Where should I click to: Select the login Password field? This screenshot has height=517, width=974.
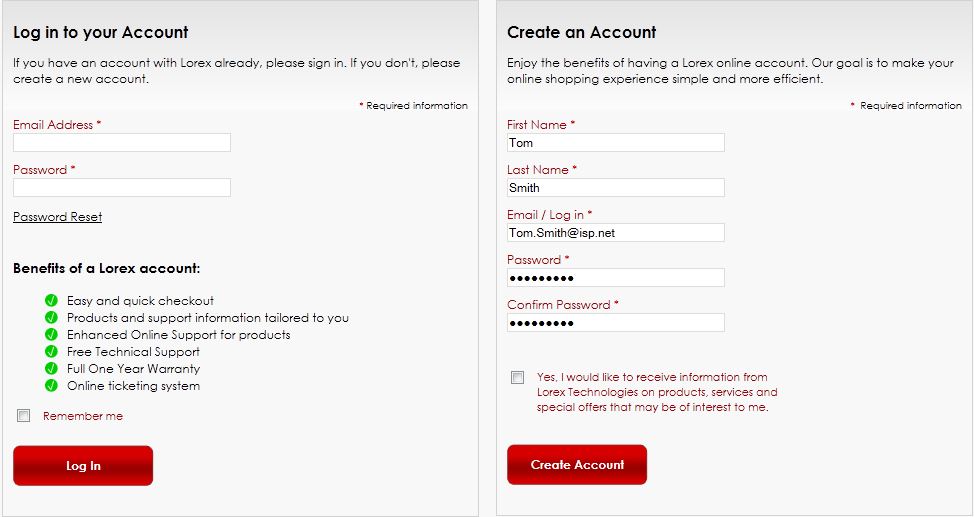(122, 188)
